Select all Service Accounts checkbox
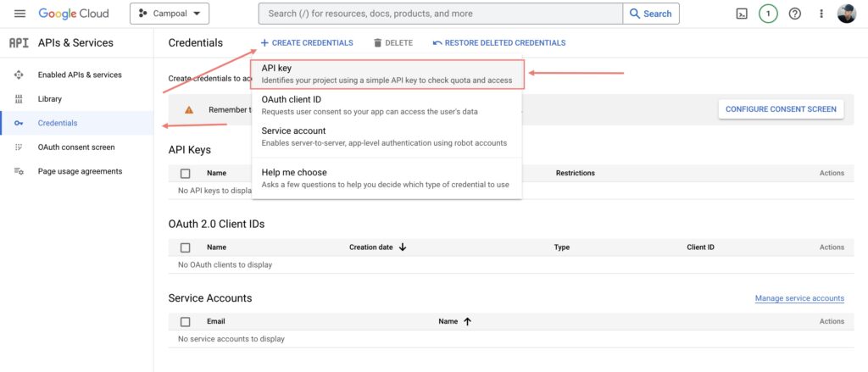868x372 pixels. (186, 322)
